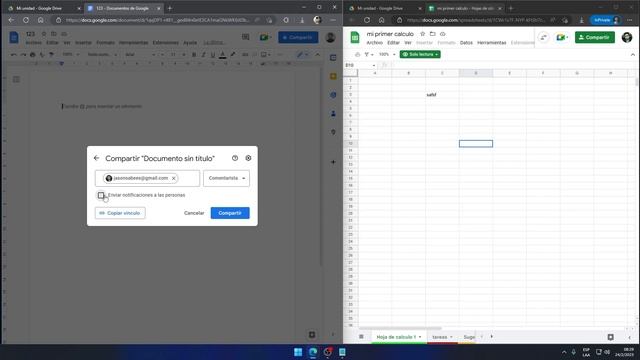Open the filter icon dropdown in Sheets
This screenshot has height=360, width=640.
[x=369, y=54]
